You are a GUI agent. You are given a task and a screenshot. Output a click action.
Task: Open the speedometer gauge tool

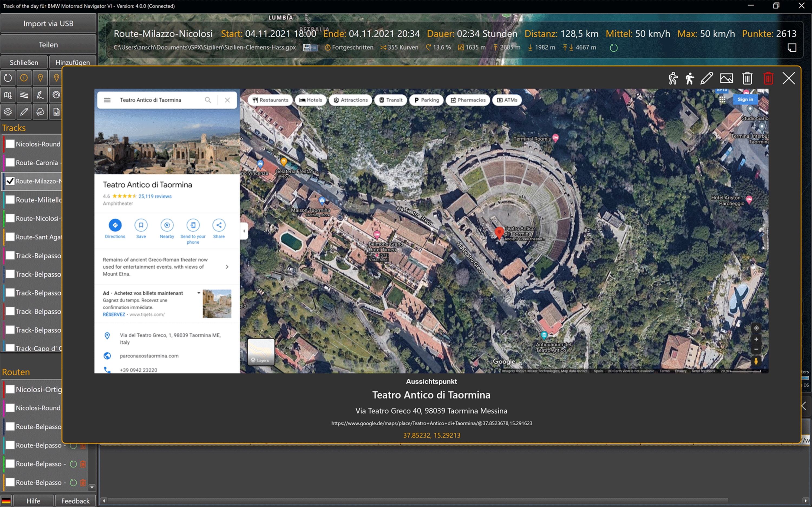(x=56, y=95)
